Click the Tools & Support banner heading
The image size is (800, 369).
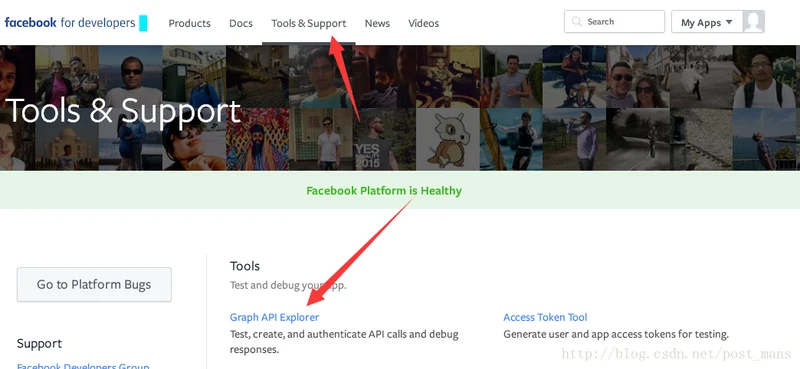(x=122, y=111)
